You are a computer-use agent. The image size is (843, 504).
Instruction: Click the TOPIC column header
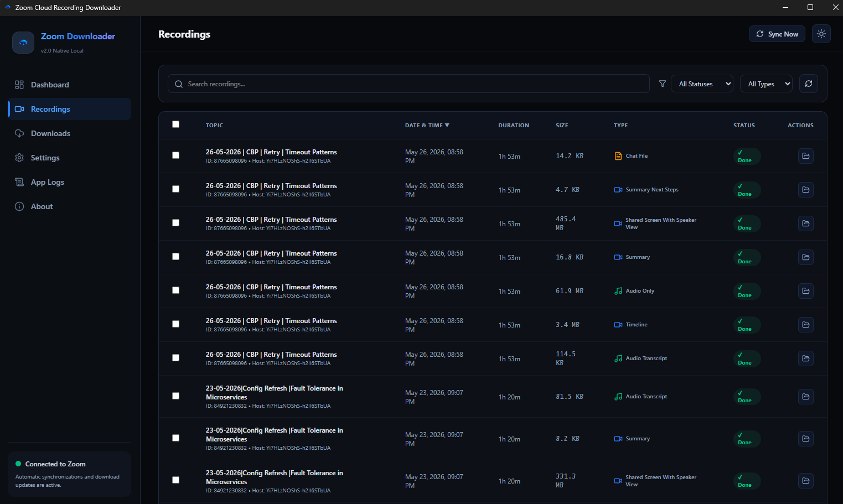214,126
